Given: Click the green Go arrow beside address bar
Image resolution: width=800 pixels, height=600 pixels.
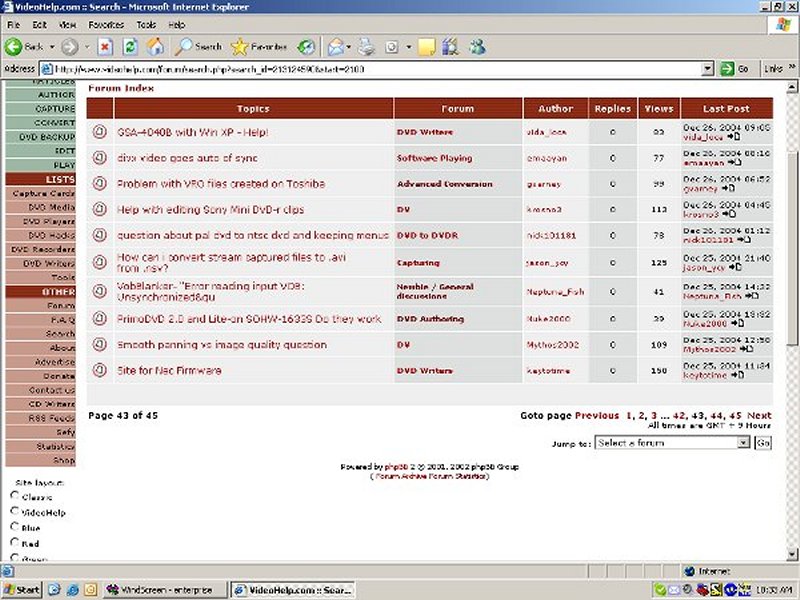Looking at the screenshot, I should (x=727, y=69).
